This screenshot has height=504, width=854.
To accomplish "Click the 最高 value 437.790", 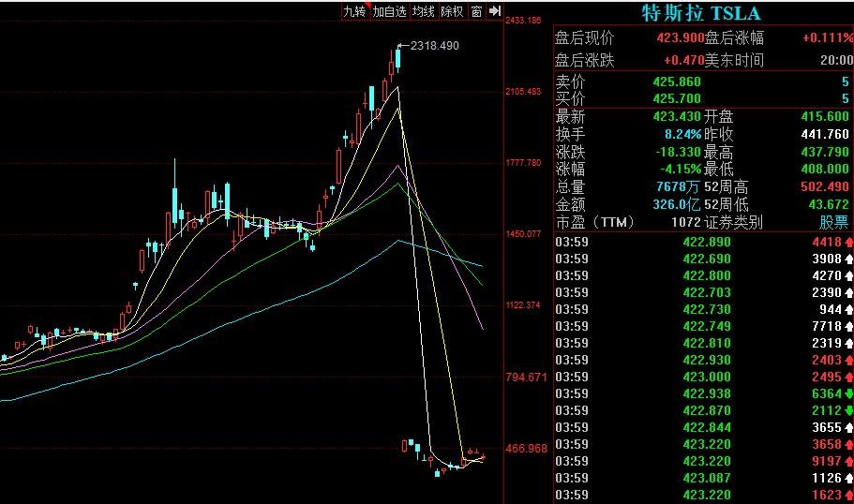I will tap(825, 152).
